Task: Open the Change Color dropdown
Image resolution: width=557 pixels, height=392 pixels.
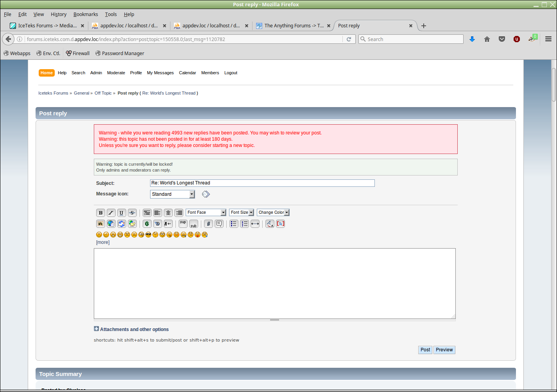Action: pyautogui.click(x=273, y=213)
